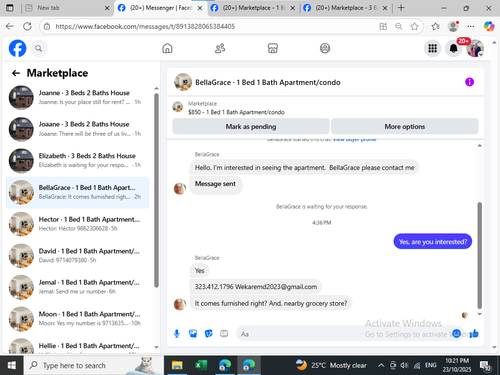This screenshot has height=375, width=500.
Task: Open taskbar clock 10:21 PM
Action: (457, 365)
